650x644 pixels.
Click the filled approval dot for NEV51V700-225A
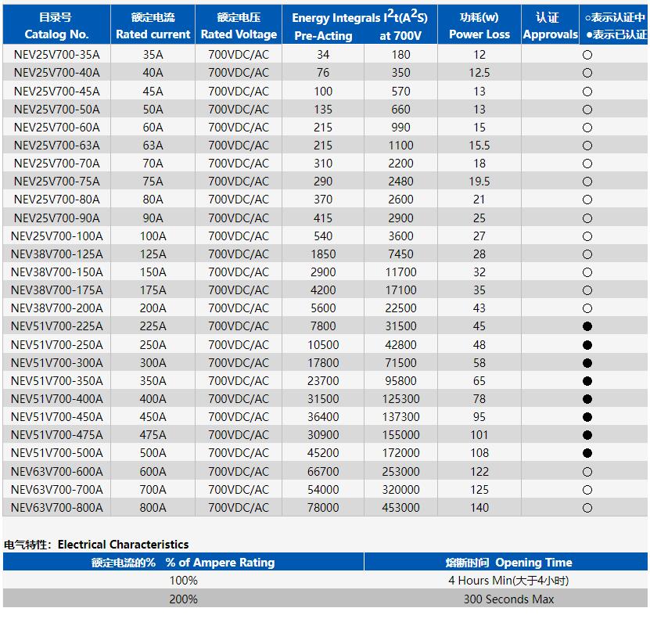coord(587,326)
